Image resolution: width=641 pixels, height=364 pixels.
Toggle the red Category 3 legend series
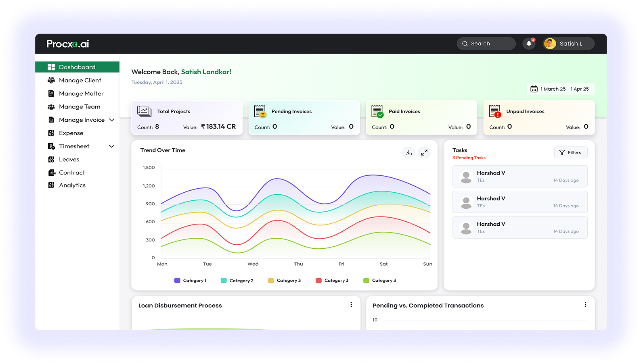[x=332, y=281]
